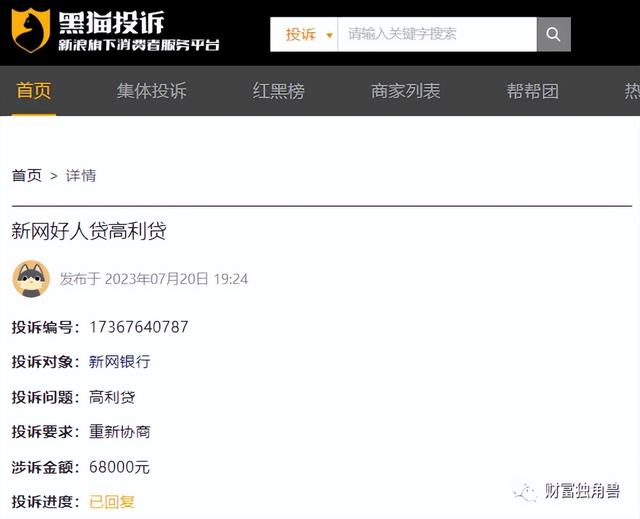This screenshot has width=640, height=519.
Task: Open the 集体投诉 navigation tab
Action: click(151, 91)
